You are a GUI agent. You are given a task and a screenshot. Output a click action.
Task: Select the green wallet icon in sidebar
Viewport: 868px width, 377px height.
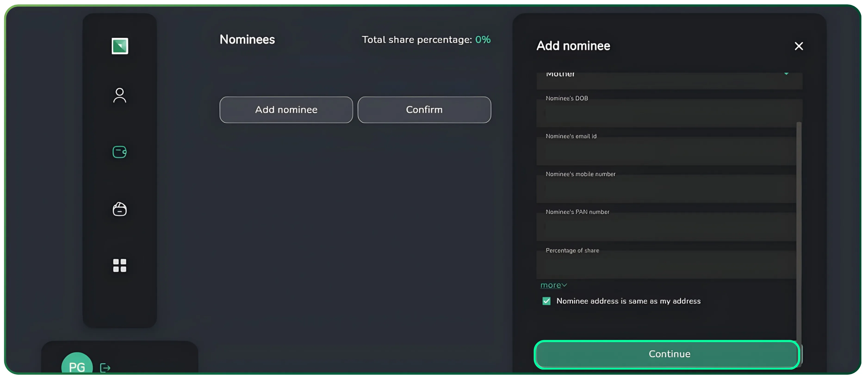[x=120, y=152]
